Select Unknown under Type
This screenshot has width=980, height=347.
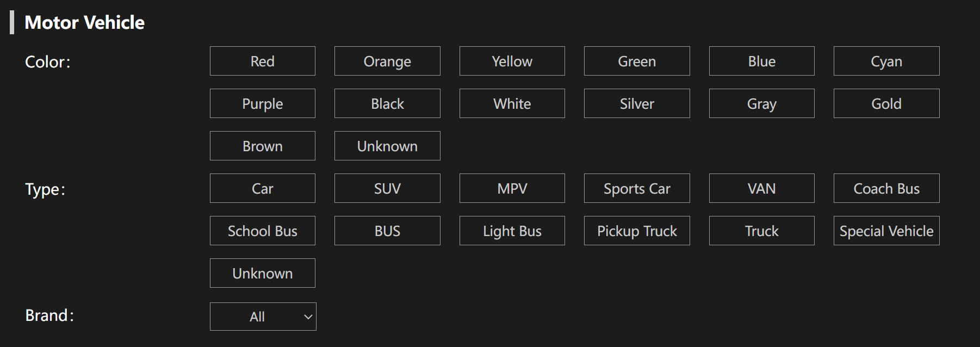click(x=263, y=273)
